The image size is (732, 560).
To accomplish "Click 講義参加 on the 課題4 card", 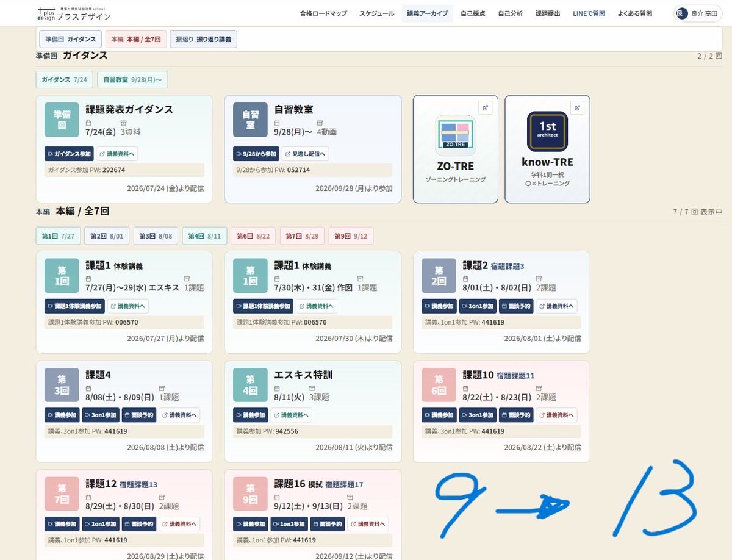I will pyautogui.click(x=62, y=415).
